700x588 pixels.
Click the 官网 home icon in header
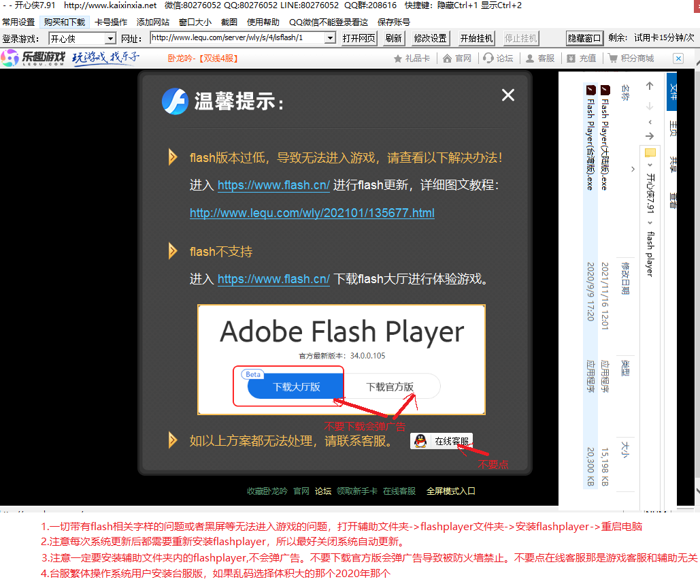(447, 59)
